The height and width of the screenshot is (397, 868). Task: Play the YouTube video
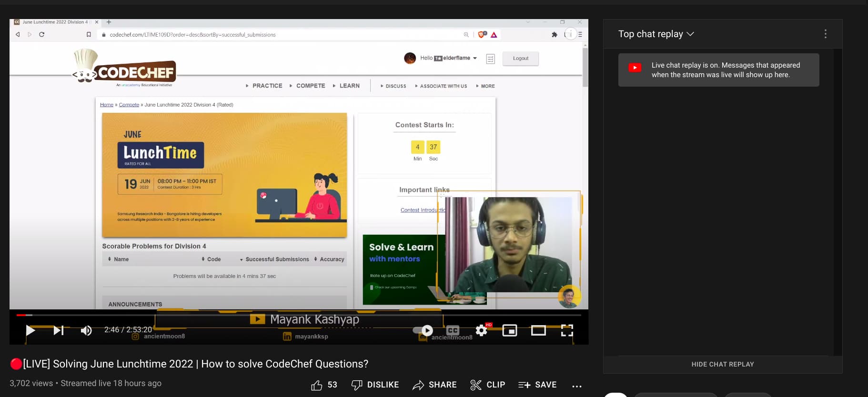pos(30,330)
